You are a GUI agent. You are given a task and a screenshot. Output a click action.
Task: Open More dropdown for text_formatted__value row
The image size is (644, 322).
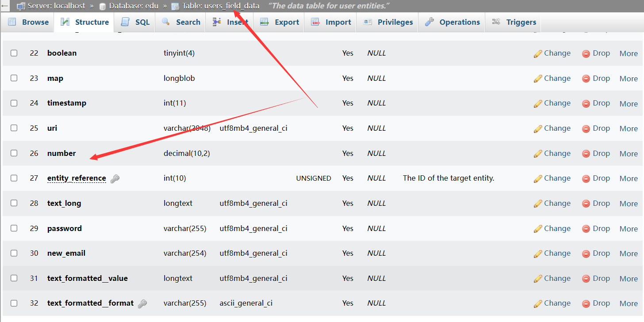628,279
